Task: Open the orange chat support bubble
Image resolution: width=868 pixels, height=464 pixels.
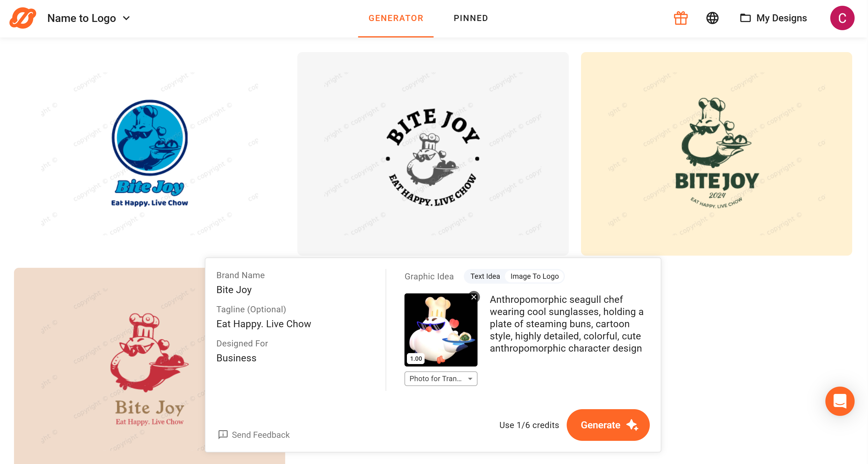Action: 839,401
